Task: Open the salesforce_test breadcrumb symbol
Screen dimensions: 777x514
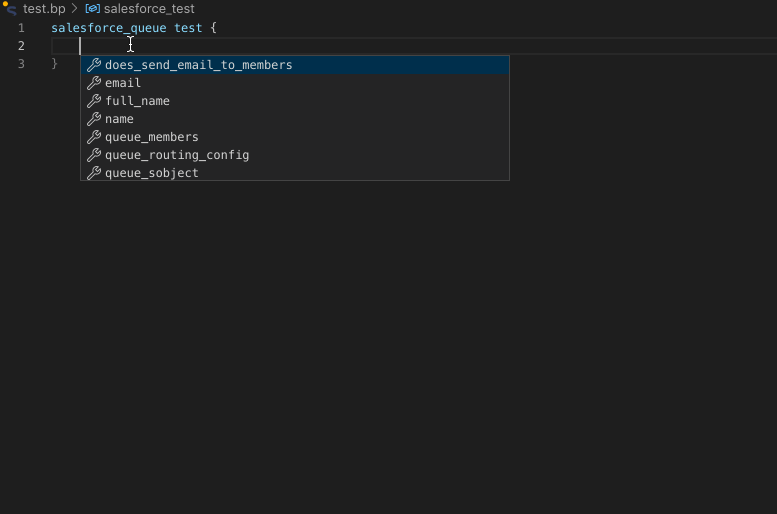Action: tap(149, 9)
